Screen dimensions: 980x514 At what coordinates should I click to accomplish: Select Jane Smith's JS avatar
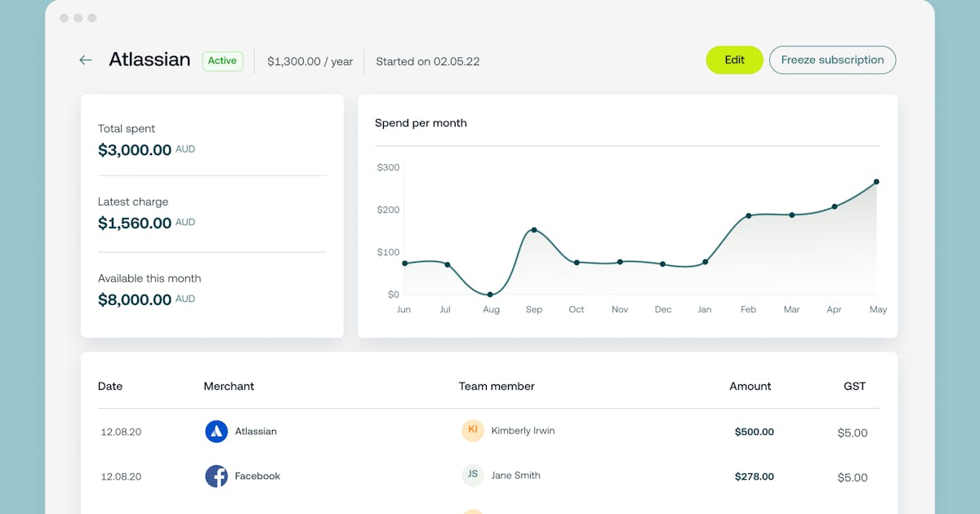point(473,475)
